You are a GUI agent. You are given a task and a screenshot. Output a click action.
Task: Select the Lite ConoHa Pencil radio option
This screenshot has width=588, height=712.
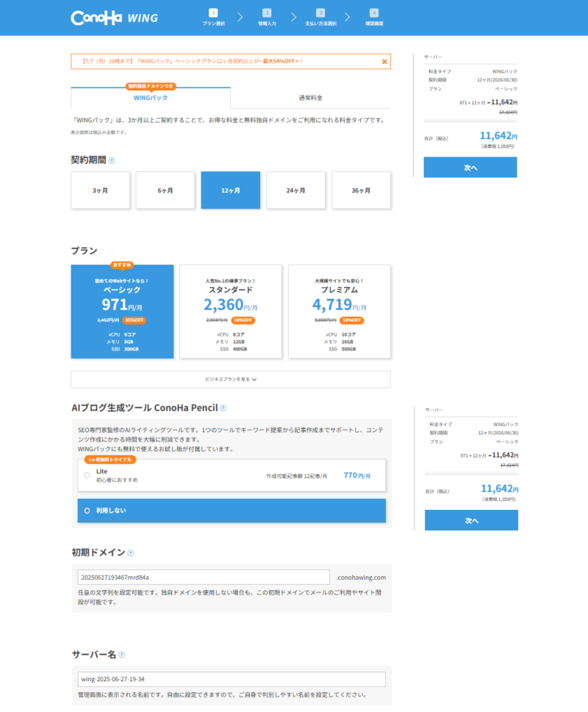coord(87,475)
